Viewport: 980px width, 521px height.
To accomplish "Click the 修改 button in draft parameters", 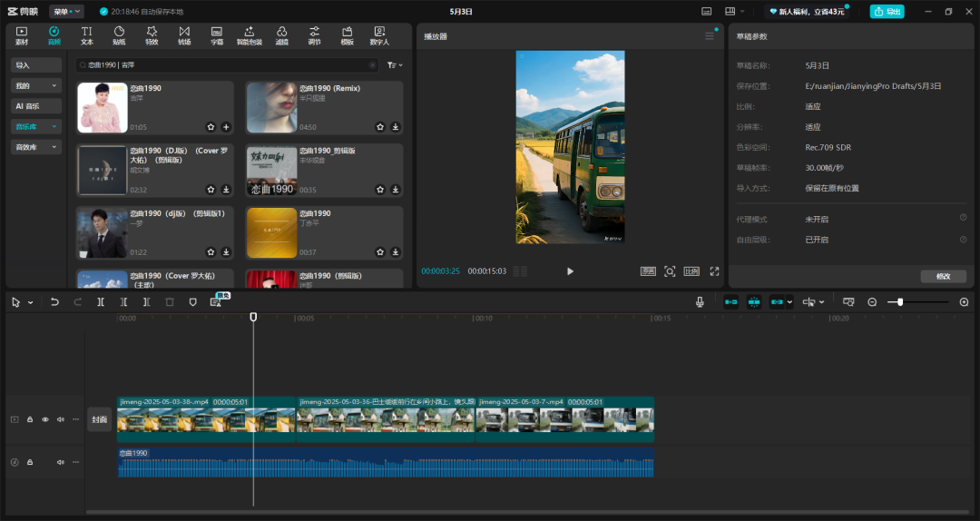I will [943, 276].
